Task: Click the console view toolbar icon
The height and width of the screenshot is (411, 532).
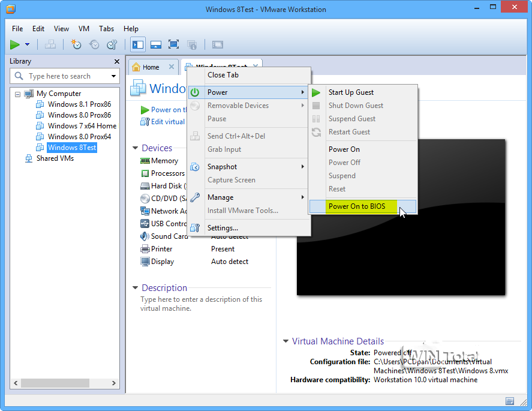Action: click(x=218, y=44)
